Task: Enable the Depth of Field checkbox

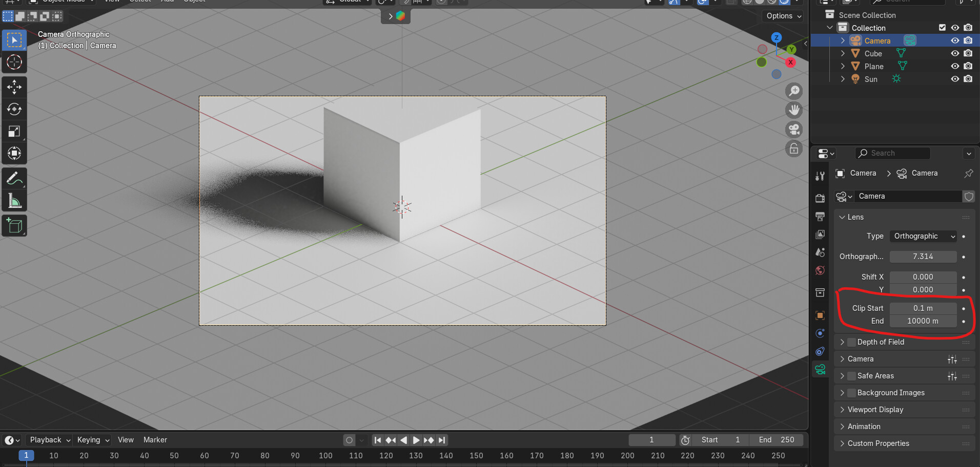Action: point(852,342)
